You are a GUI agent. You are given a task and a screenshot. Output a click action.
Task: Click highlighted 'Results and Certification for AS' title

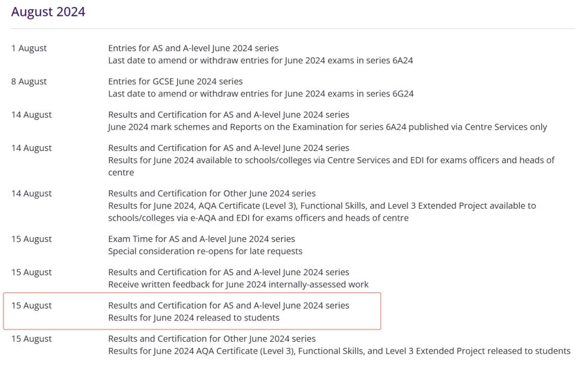[228, 305]
